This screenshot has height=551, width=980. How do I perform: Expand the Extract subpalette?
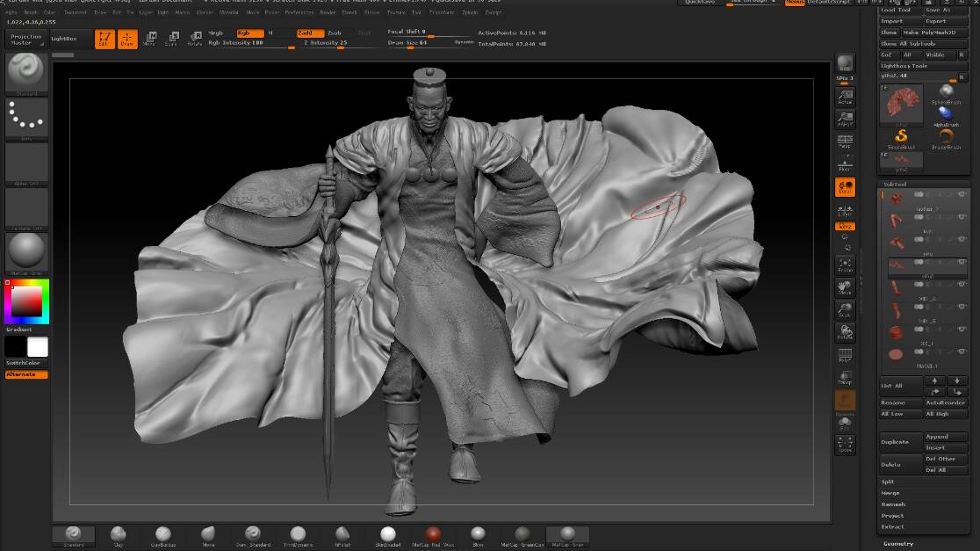(x=892, y=526)
